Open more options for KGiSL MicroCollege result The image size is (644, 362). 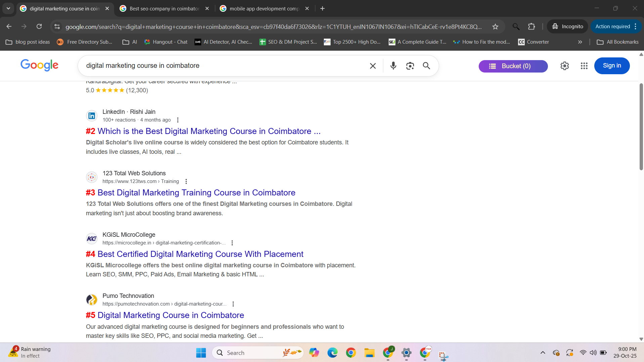[232, 243]
